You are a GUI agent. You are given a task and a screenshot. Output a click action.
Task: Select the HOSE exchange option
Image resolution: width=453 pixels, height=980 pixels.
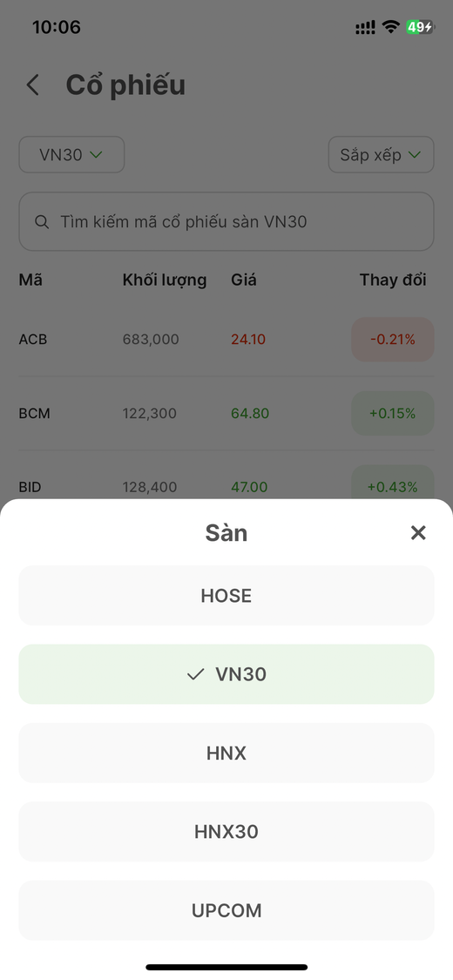point(226,596)
